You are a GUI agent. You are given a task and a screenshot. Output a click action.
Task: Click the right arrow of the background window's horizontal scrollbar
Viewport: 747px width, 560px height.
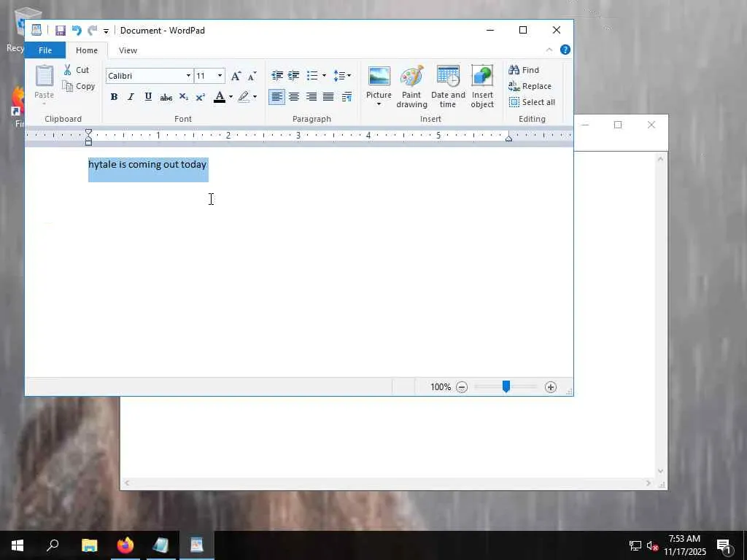click(648, 483)
